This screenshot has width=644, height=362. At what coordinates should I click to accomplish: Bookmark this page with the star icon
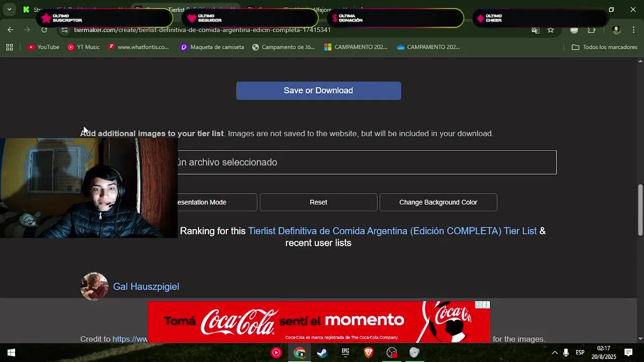[x=550, y=30]
